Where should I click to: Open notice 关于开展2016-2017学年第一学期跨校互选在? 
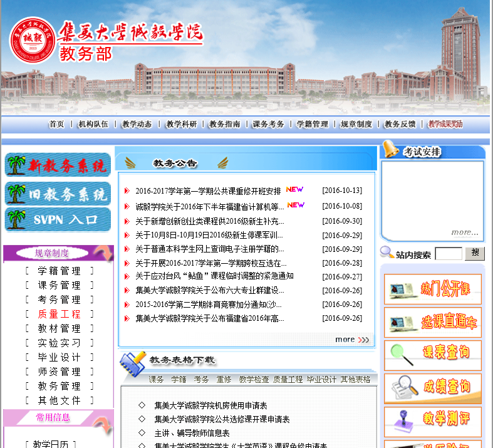211,263
